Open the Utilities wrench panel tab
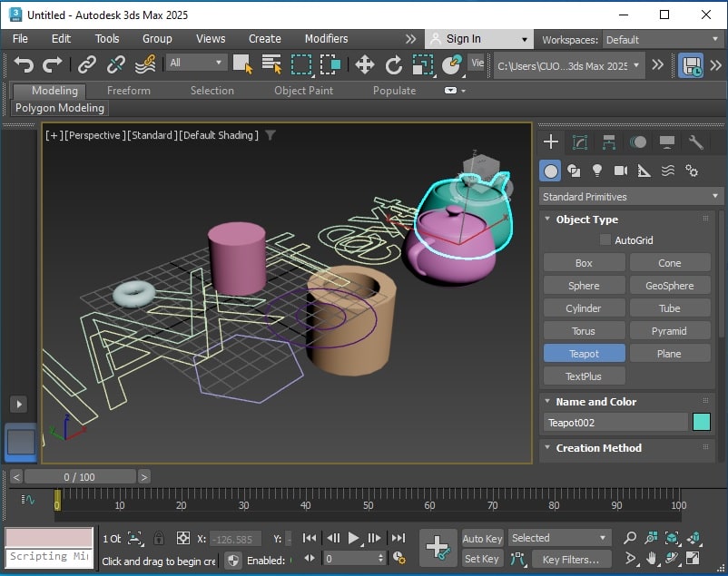Viewport: 728px width, 576px height. (696, 142)
